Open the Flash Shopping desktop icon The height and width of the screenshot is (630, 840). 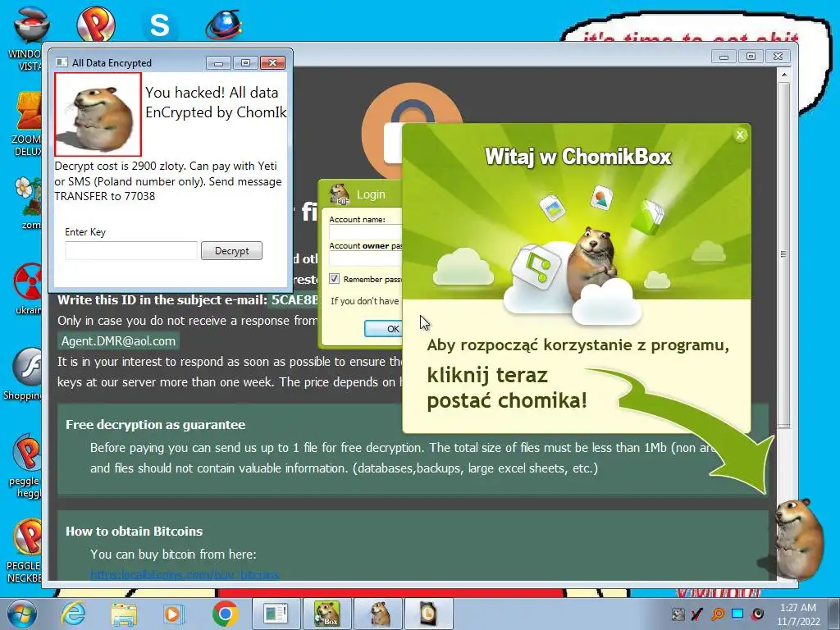tap(22, 374)
